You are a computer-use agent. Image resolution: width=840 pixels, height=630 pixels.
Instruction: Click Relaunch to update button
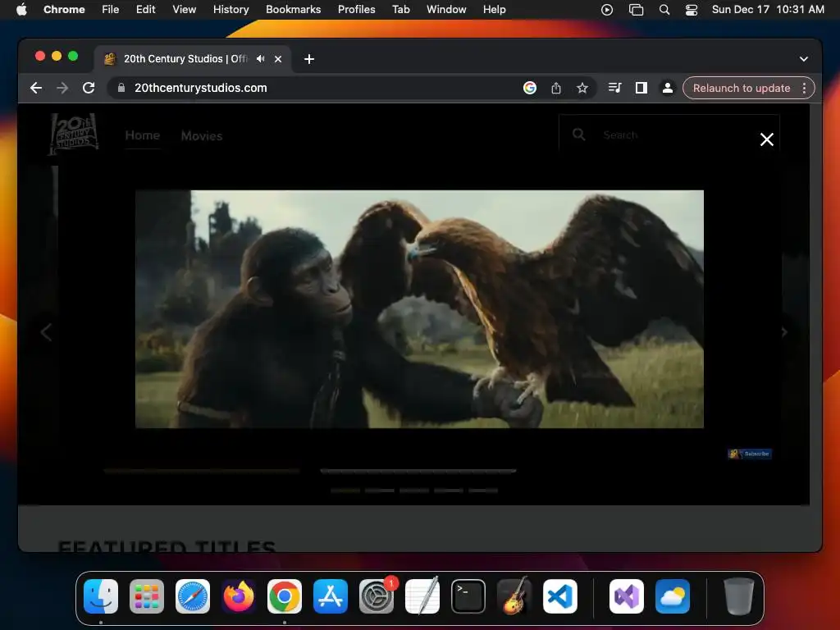coord(742,88)
